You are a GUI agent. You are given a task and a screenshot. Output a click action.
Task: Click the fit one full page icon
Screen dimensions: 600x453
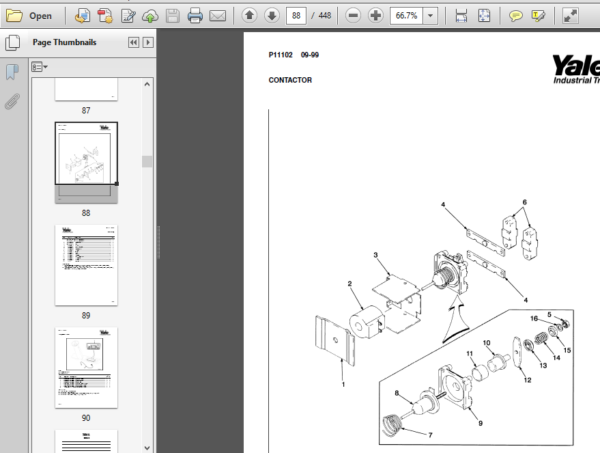tap(484, 16)
